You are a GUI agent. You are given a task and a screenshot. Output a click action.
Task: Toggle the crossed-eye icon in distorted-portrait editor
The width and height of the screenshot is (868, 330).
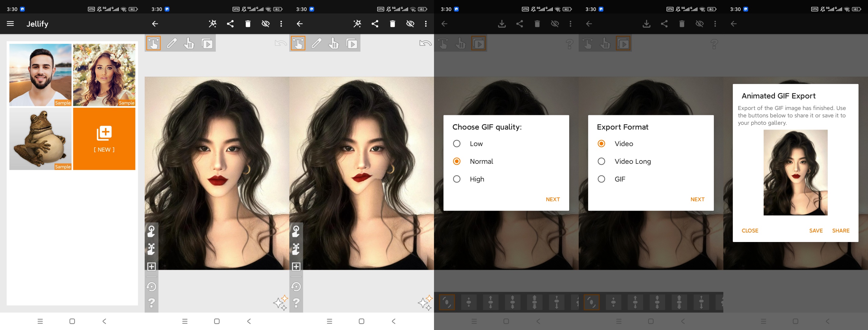[x=410, y=24]
